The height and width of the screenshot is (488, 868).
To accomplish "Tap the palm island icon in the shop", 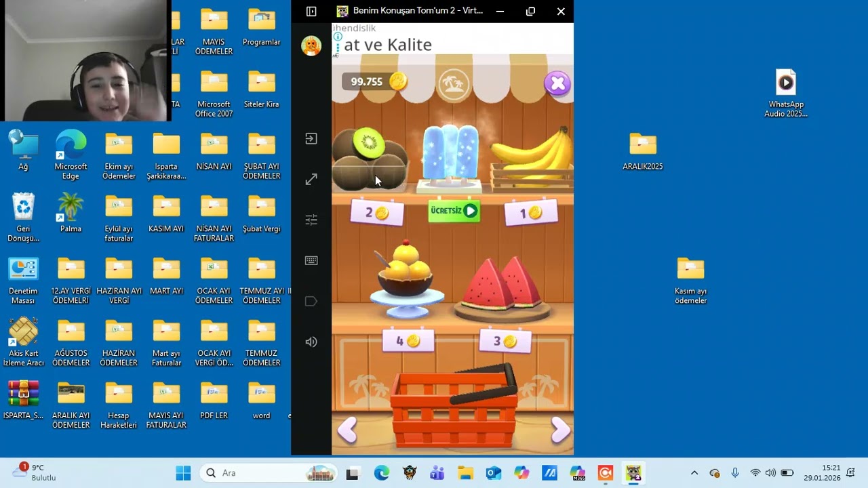I will pos(454,83).
